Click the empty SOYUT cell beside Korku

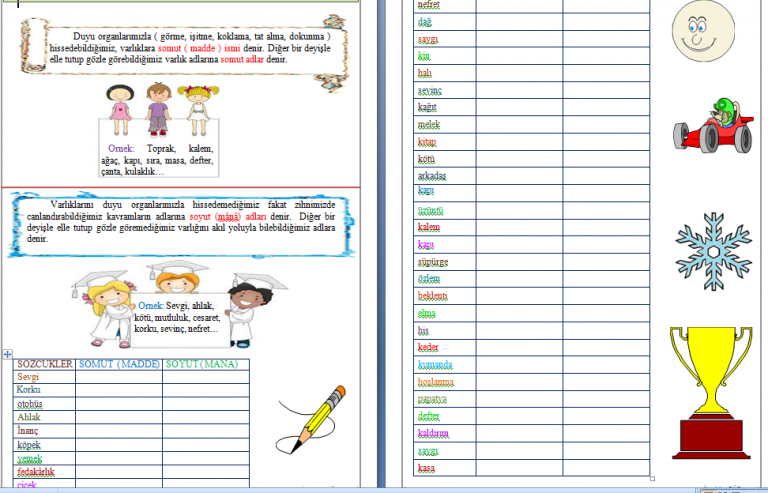coord(203,390)
